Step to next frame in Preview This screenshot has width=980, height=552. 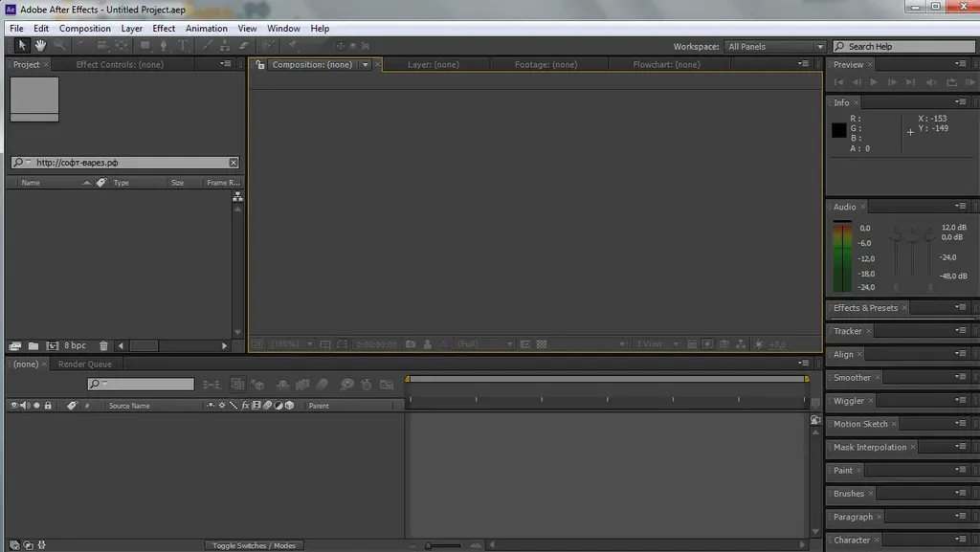point(892,82)
